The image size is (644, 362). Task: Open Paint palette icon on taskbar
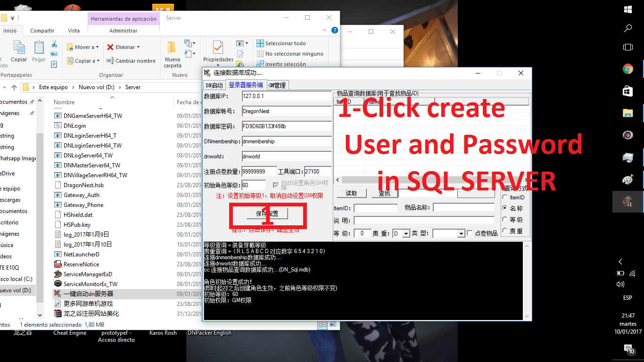pos(628,180)
